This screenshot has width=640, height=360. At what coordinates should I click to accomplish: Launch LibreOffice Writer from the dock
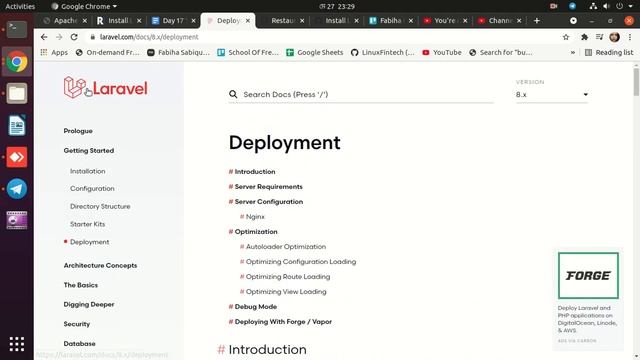(x=17, y=125)
